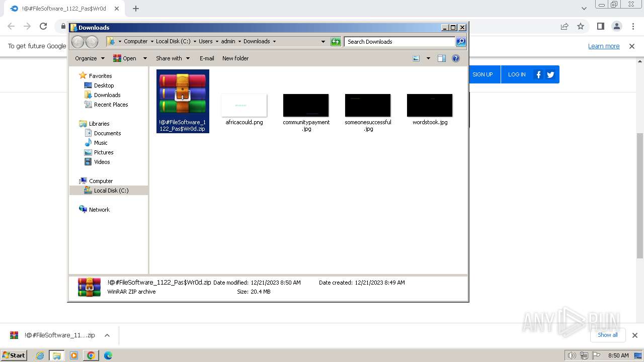Click the magnifier search button in Explorer

[x=461, y=42]
